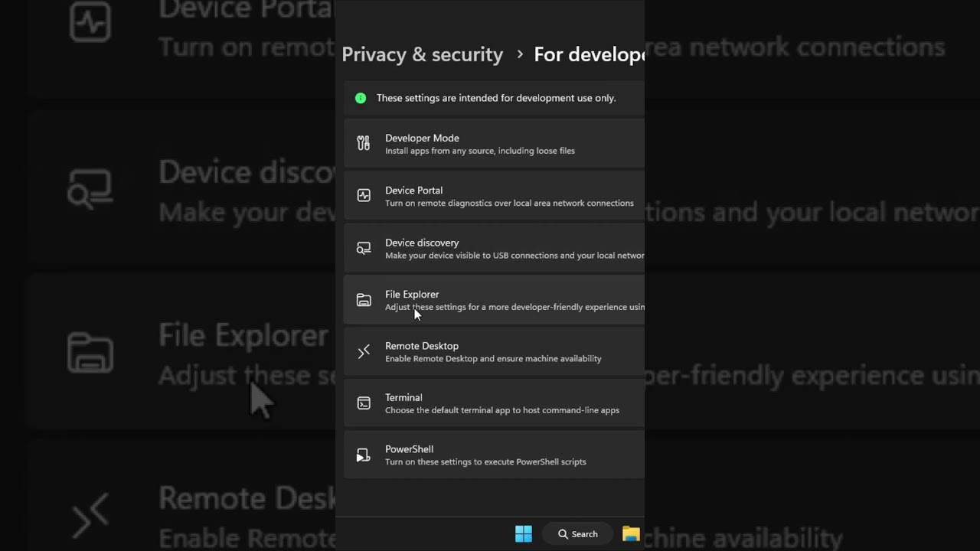The width and height of the screenshot is (980, 551).
Task: Click the Terminal icon
Action: click(x=364, y=403)
